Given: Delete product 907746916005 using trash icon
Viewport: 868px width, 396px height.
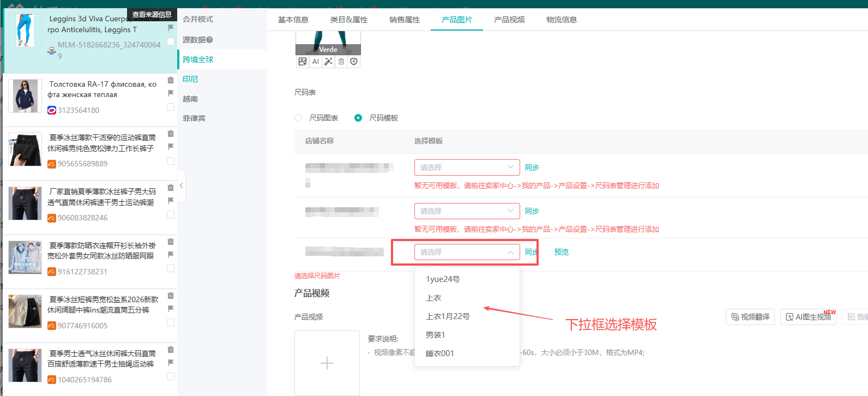Looking at the screenshot, I should pos(171,296).
